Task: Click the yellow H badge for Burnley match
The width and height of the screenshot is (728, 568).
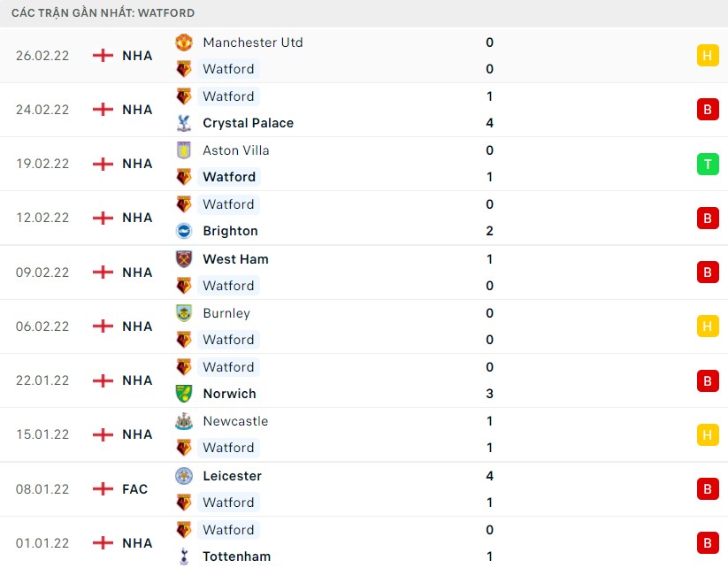Action: pyautogui.click(x=707, y=326)
